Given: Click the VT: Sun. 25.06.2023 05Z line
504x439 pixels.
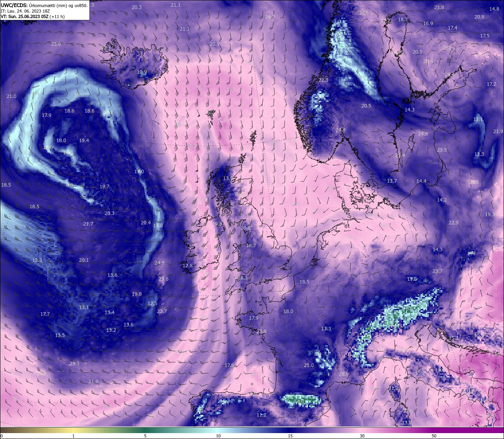Looking at the screenshot, I should 33,17.
